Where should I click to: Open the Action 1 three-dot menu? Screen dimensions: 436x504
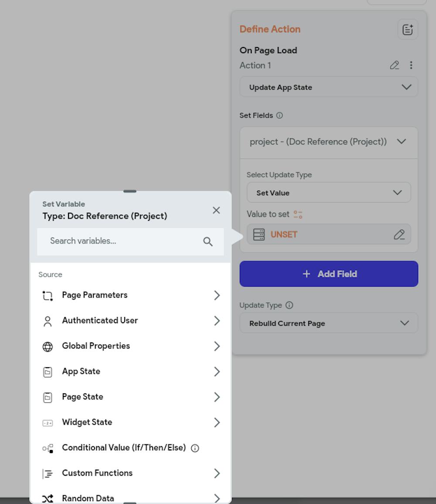pos(411,65)
